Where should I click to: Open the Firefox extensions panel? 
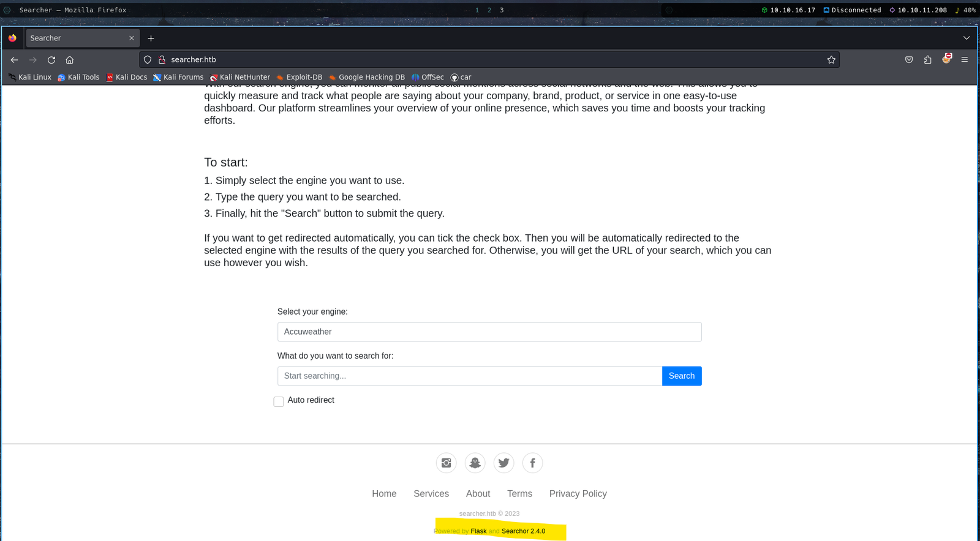click(927, 60)
